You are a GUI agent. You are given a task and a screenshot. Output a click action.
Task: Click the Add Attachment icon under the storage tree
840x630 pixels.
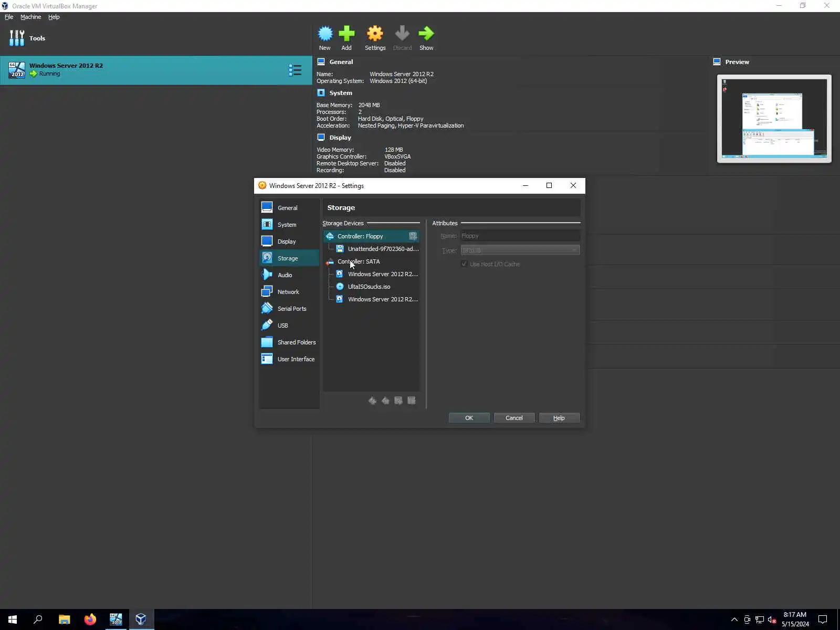point(398,401)
